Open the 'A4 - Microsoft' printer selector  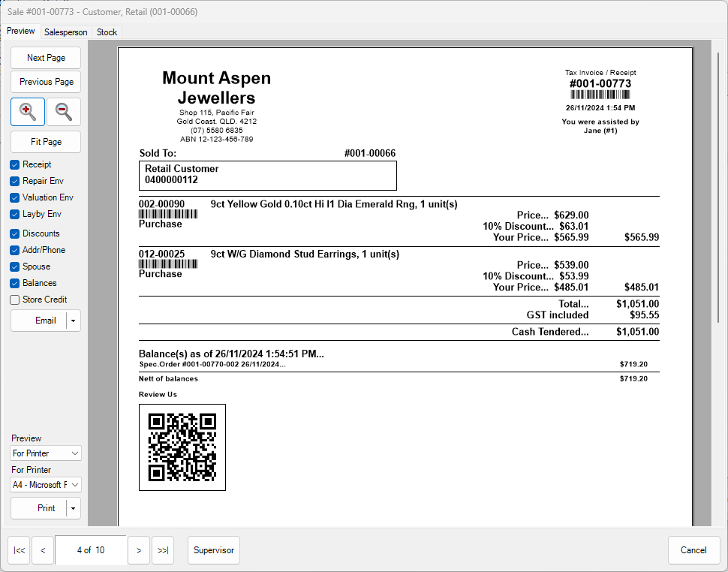pyautogui.click(x=45, y=485)
